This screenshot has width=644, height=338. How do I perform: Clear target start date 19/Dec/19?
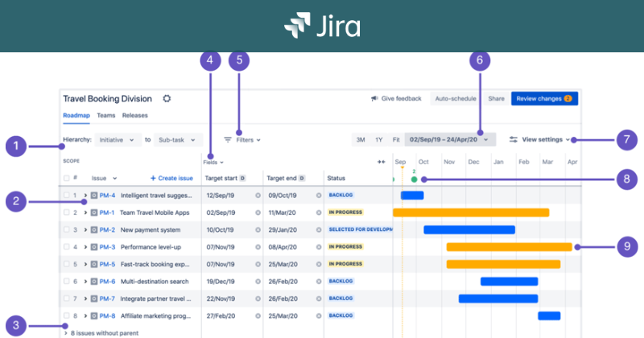point(258,282)
